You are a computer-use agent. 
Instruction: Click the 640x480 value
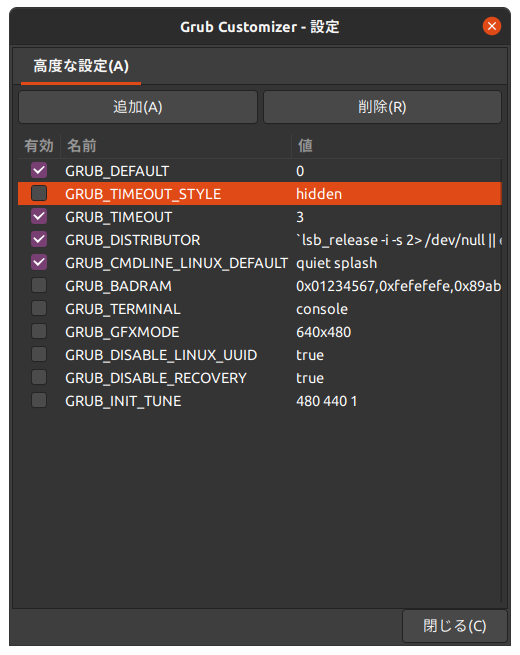click(324, 332)
